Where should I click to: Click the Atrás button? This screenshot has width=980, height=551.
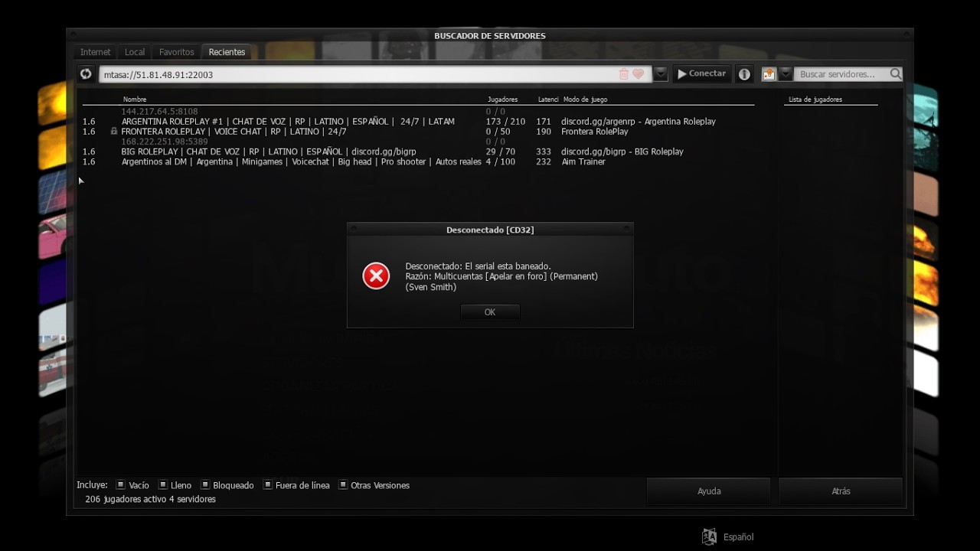click(x=841, y=491)
